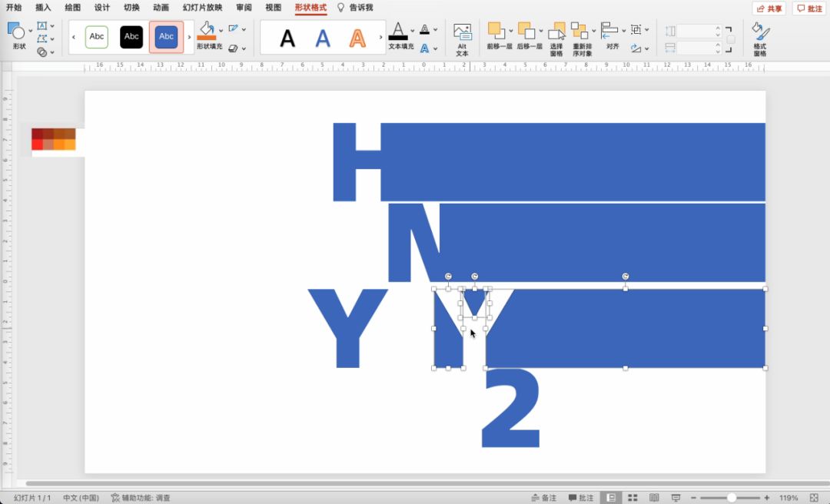This screenshot has height=504, width=830.
Task: Switch to normal view in status bar
Action: click(611, 498)
